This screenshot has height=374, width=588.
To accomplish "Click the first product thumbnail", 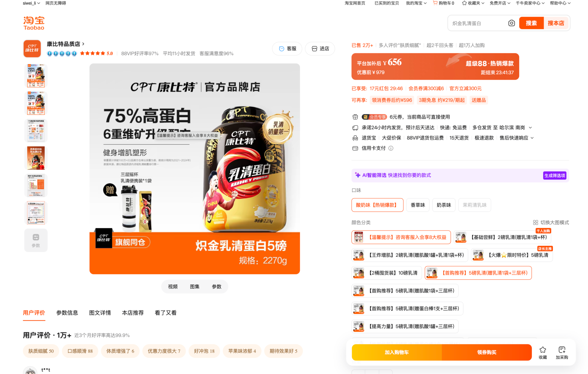I will 36,76.
